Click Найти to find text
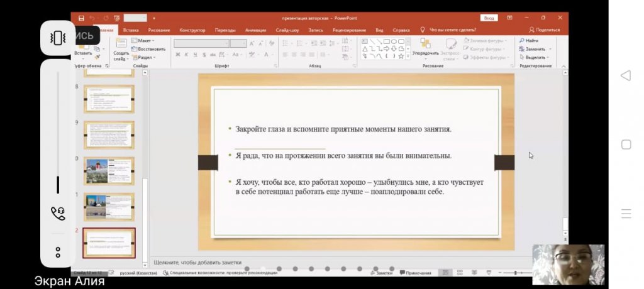 coord(529,41)
